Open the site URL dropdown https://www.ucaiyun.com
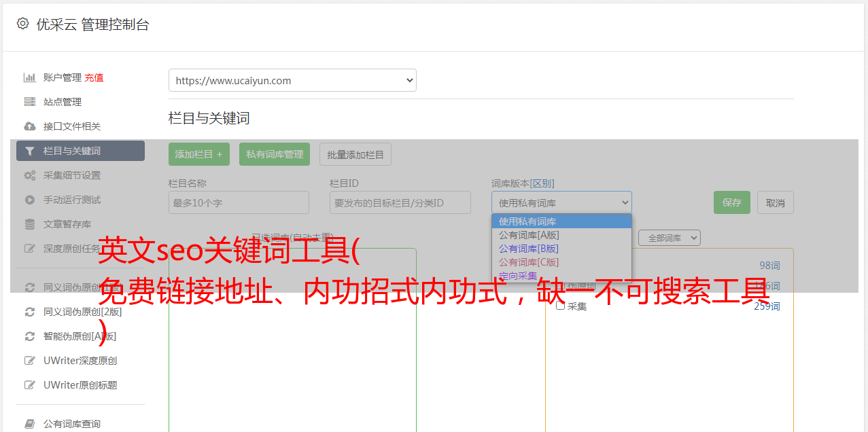 click(x=292, y=80)
